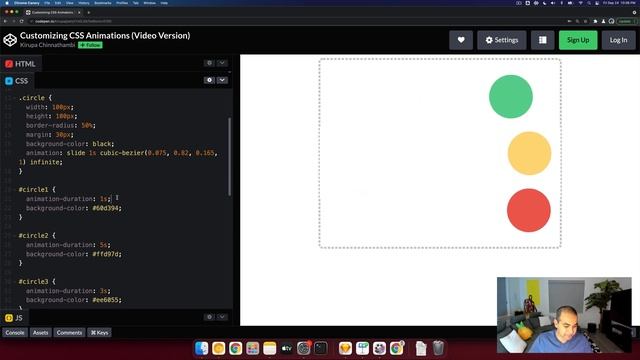The height and width of the screenshot is (360, 640).
Task: Click 'animation-duration: 5s;' line in #circle2
Action: [68, 245]
